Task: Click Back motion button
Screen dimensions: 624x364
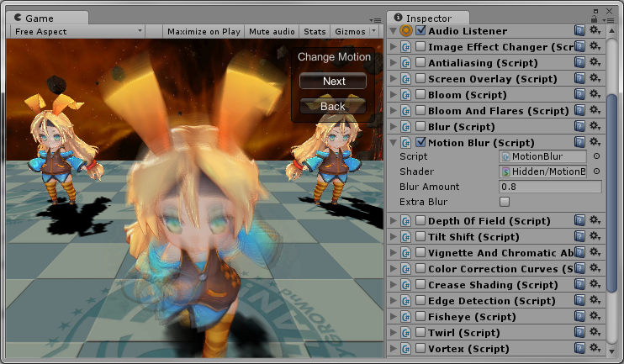Action: coord(333,106)
